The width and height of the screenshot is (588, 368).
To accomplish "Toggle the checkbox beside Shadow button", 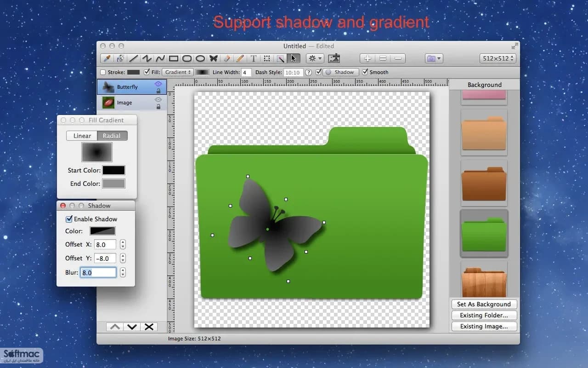I will 319,72.
